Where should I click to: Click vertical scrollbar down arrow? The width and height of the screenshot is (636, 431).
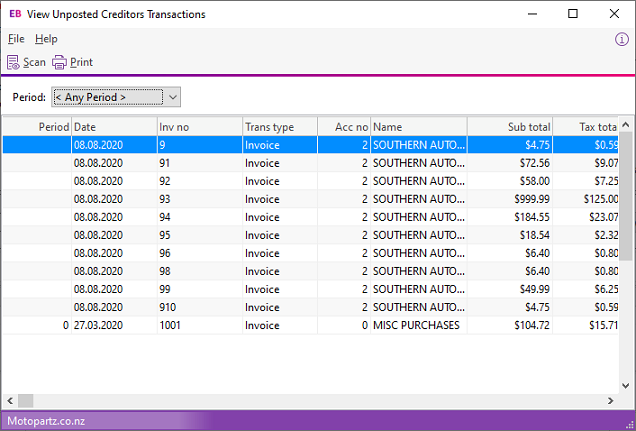point(625,386)
